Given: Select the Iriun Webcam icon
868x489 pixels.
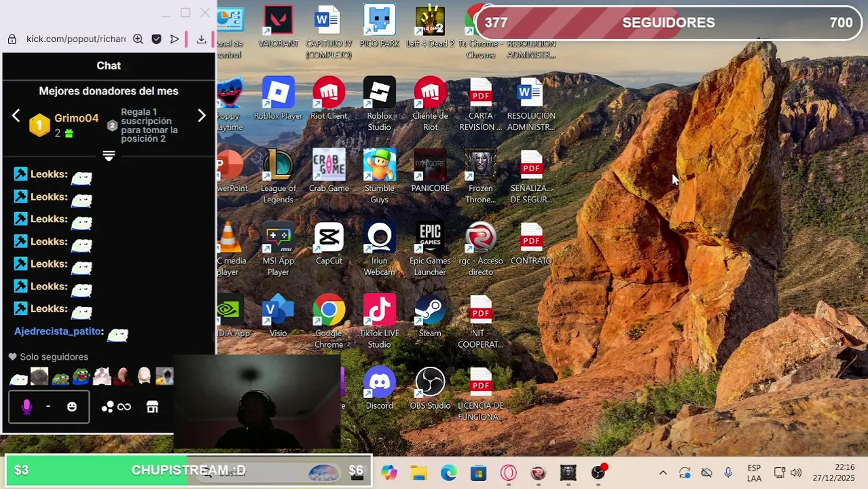Looking at the screenshot, I should point(379,249).
